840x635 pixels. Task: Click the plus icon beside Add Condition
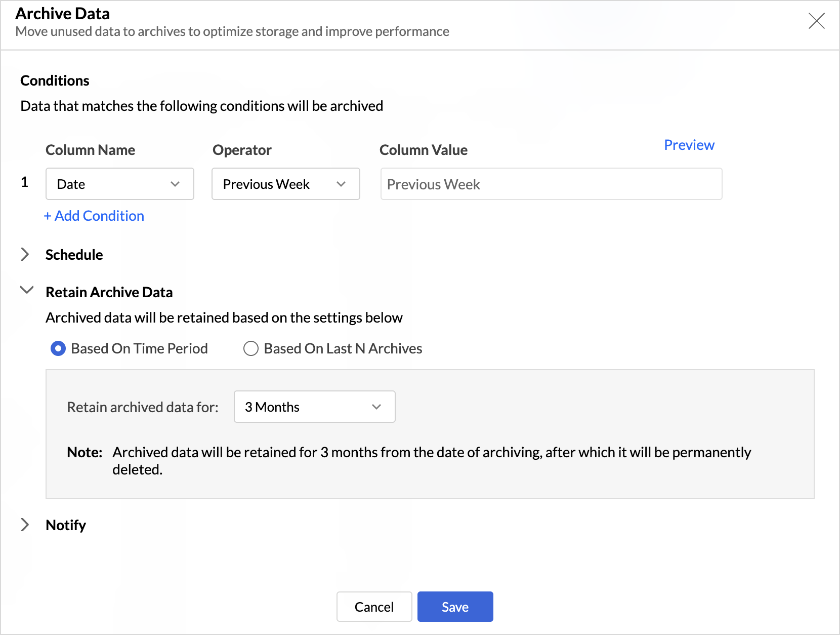[48, 216]
